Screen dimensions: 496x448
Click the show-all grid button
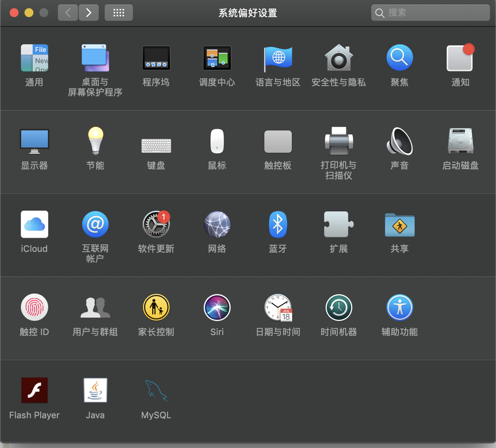(118, 12)
